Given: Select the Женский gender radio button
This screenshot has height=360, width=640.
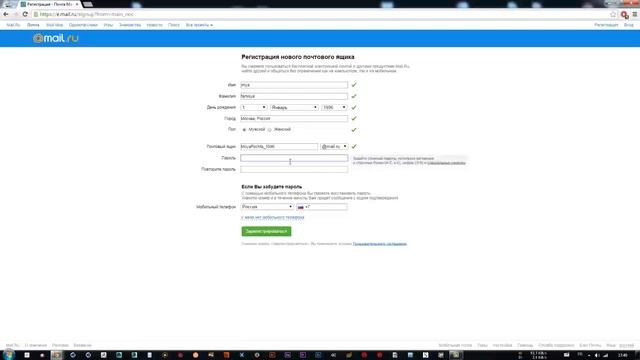Looking at the screenshot, I should [x=269, y=130].
